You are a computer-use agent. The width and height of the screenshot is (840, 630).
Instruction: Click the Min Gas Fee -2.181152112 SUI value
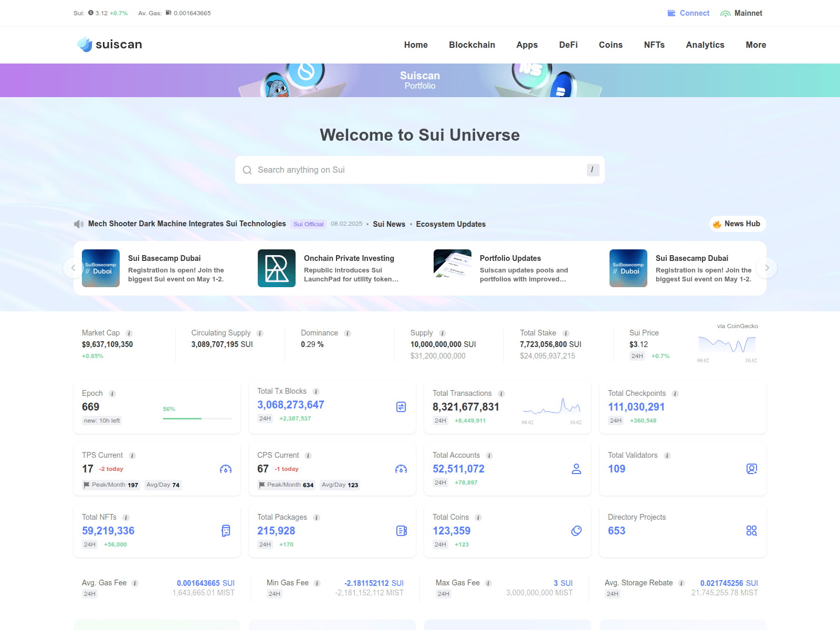(x=374, y=583)
